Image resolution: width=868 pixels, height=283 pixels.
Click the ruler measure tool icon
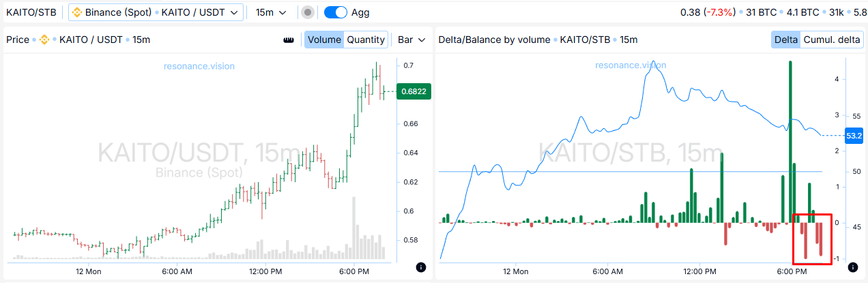(289, 40)
